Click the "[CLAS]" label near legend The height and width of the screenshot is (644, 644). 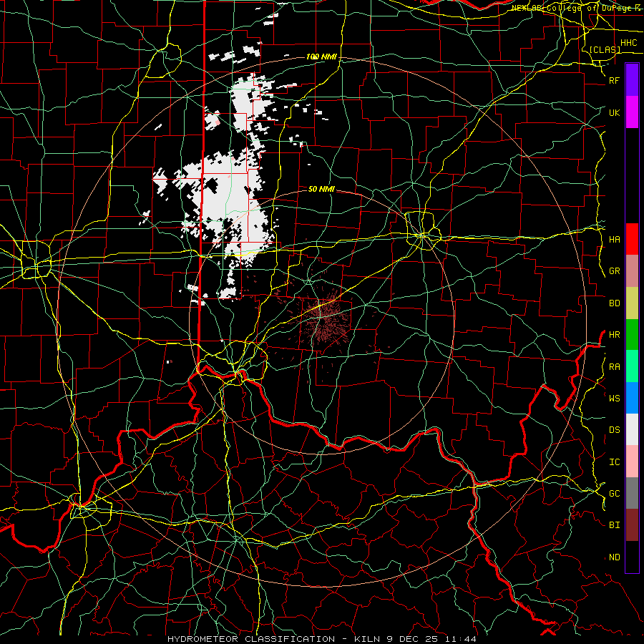point(605,50)
